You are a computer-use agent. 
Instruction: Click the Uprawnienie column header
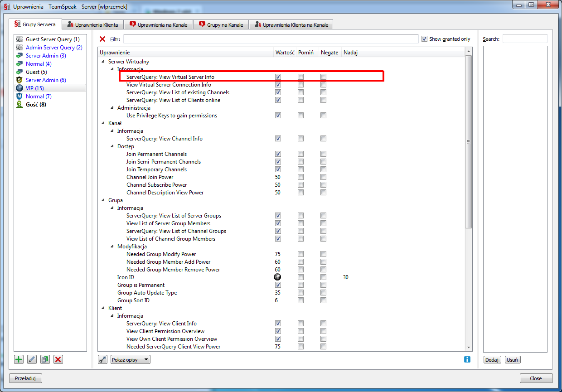click(x=186, y=53)
